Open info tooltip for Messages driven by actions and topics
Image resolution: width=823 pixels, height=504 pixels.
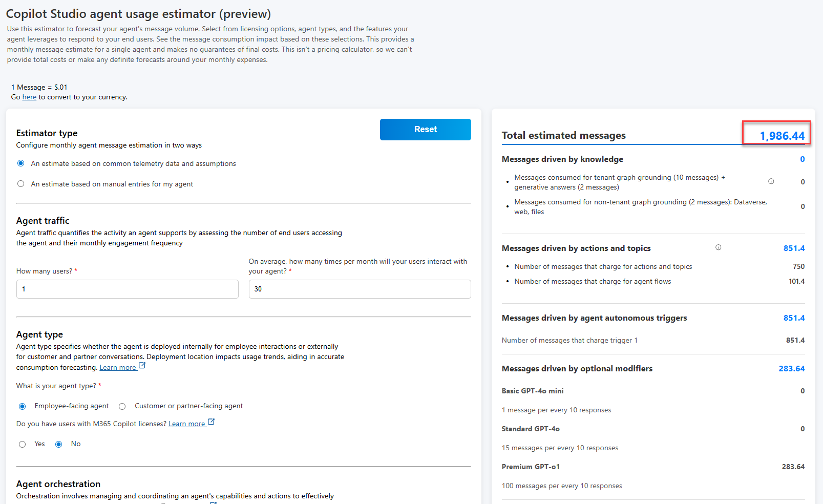719,247
